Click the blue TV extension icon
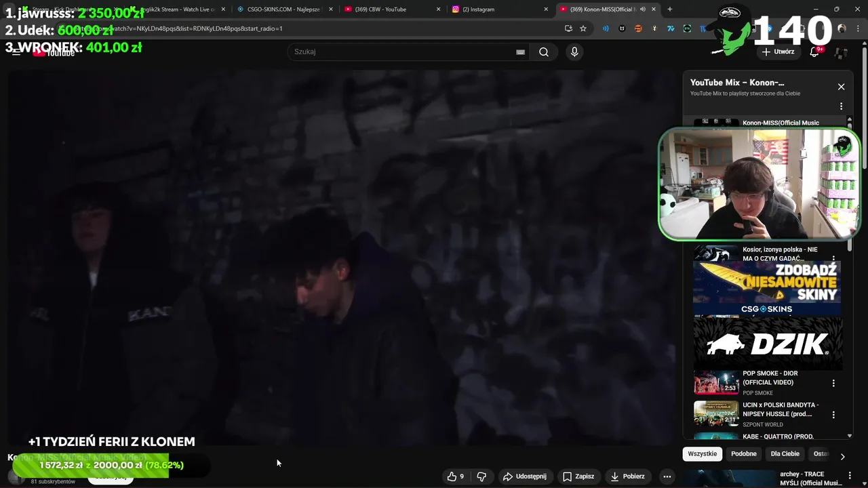This screenshot has width=868, height=488. click(x=671, y=28)
